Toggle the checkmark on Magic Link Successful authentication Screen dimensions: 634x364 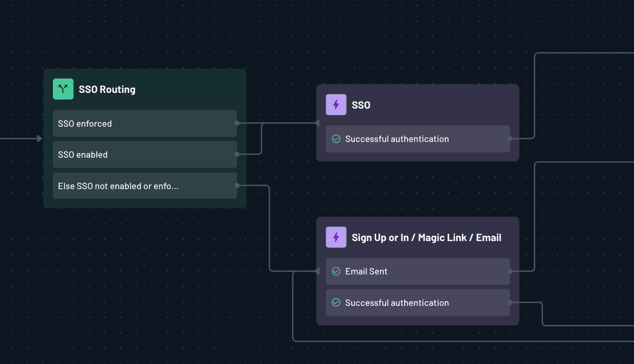pyautogui.click(x=336, y=303)
